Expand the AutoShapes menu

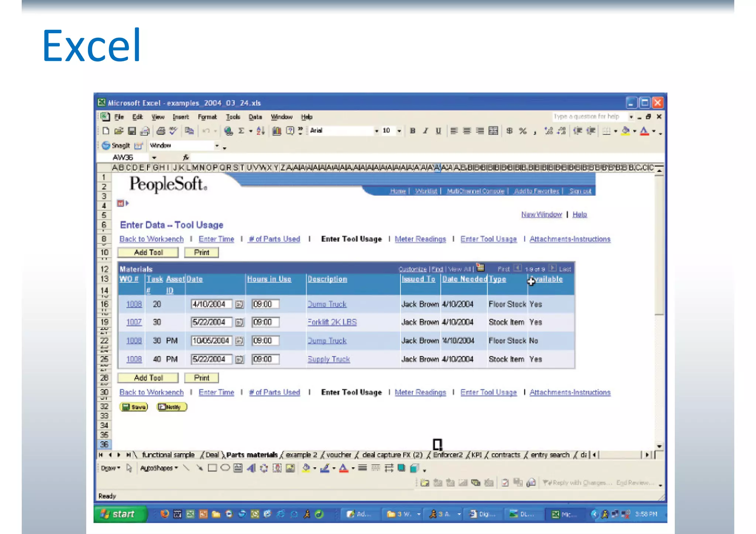(x=159, y=468)
